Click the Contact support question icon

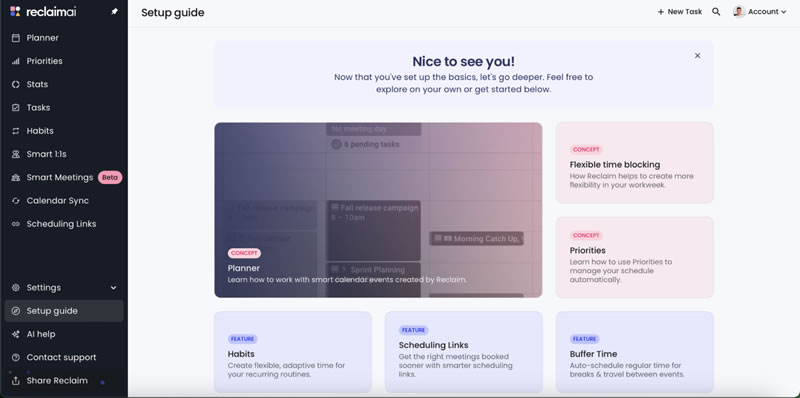pos(16,357)
